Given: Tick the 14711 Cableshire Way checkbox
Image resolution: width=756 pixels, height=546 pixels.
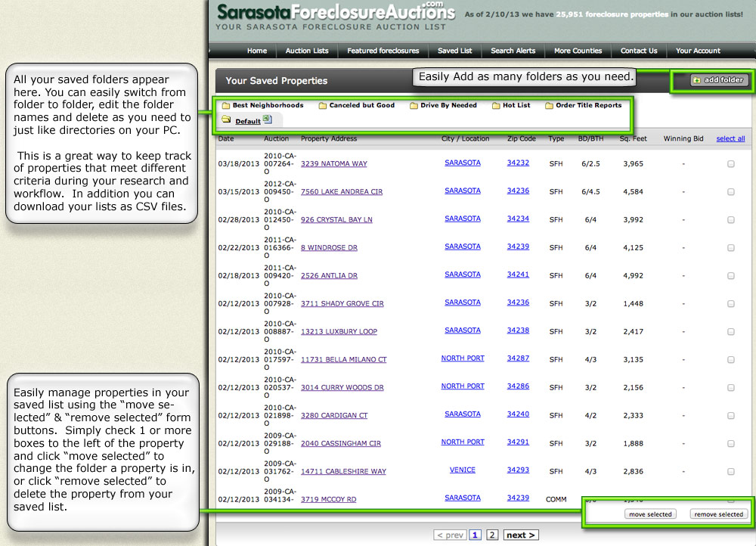Looking at the screenshot, I should (x=731, y=472).
